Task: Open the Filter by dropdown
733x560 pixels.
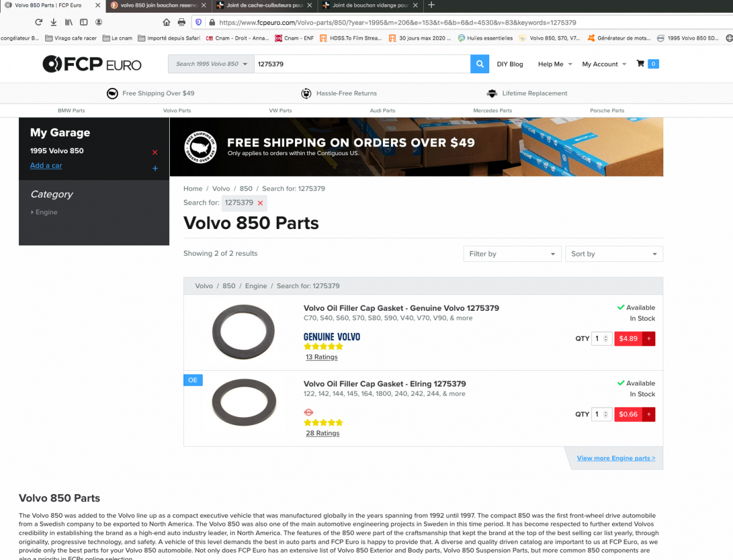Action: [512, 253]
